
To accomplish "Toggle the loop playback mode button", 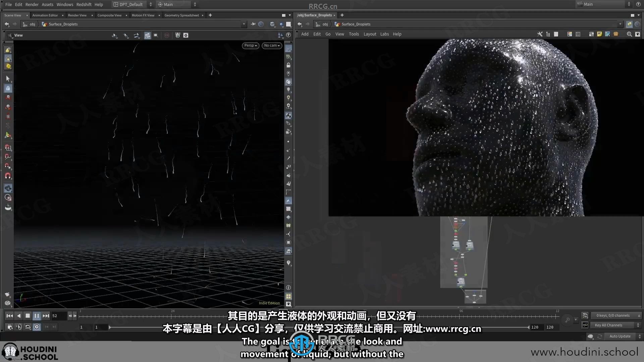I will (x=28, y=327).
